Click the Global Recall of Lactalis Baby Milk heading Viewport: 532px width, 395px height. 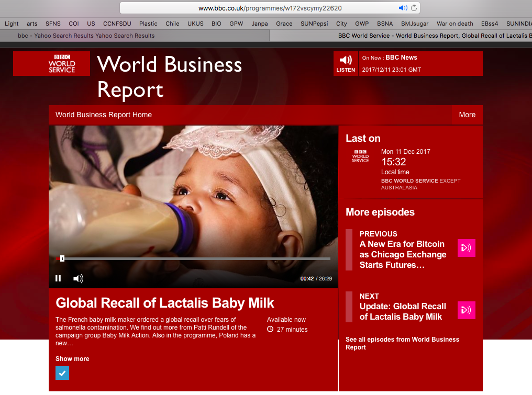point(165,303)
